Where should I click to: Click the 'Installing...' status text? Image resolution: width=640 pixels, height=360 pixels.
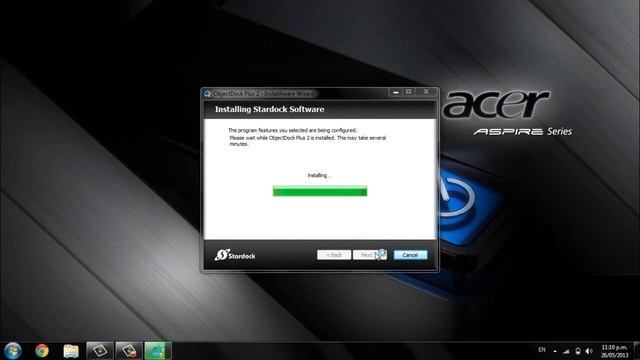coord(319,176)
